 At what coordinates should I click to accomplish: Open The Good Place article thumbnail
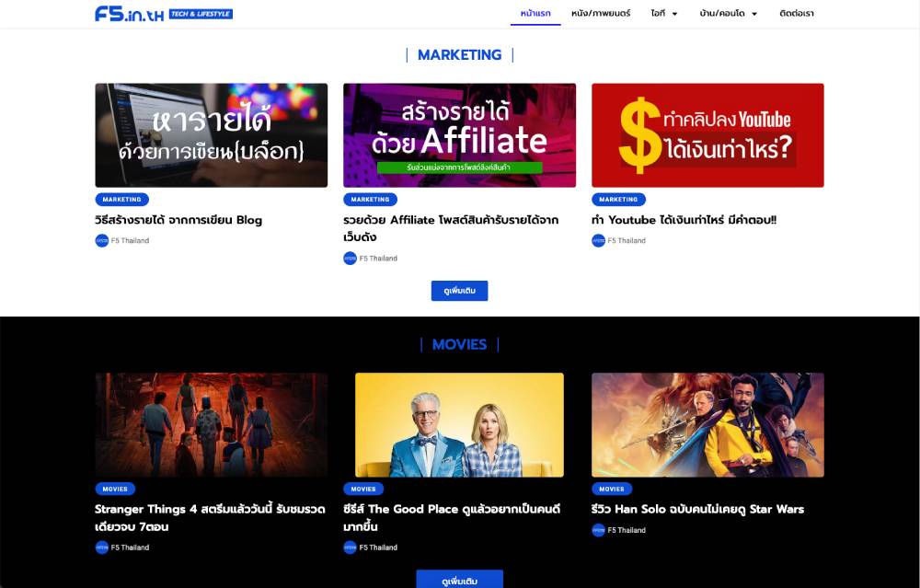[459, 425]
